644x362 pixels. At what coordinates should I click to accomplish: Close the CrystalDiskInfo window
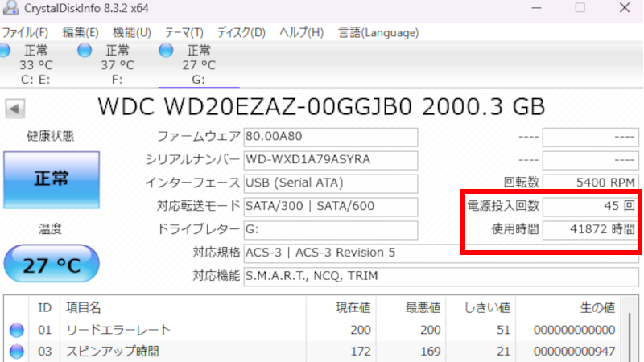pos(625,8)
